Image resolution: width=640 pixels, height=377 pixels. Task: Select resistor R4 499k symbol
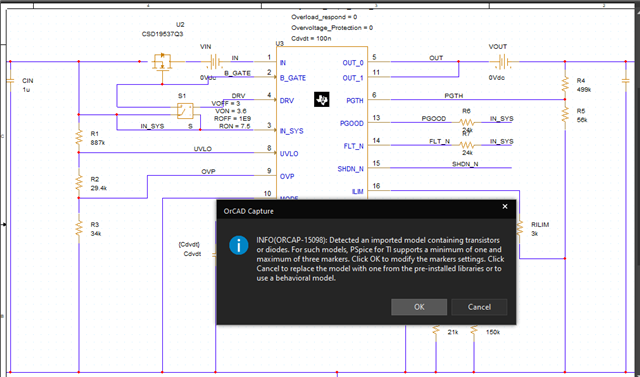coord(565,85)
